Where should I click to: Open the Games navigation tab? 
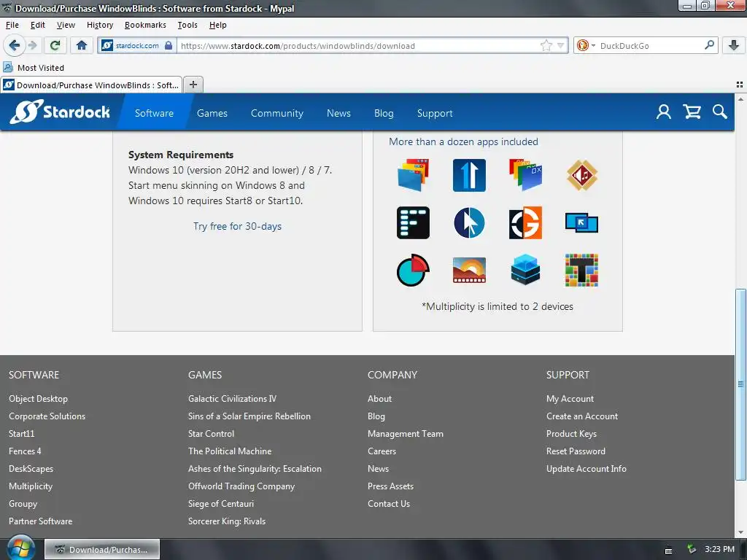(212, 113)
